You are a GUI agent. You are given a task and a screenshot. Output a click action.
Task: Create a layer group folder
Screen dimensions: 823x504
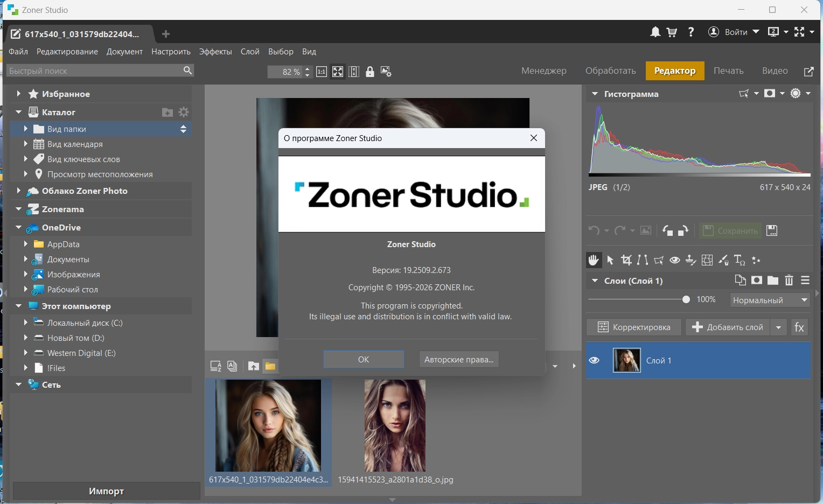click(x=773, y=280)
